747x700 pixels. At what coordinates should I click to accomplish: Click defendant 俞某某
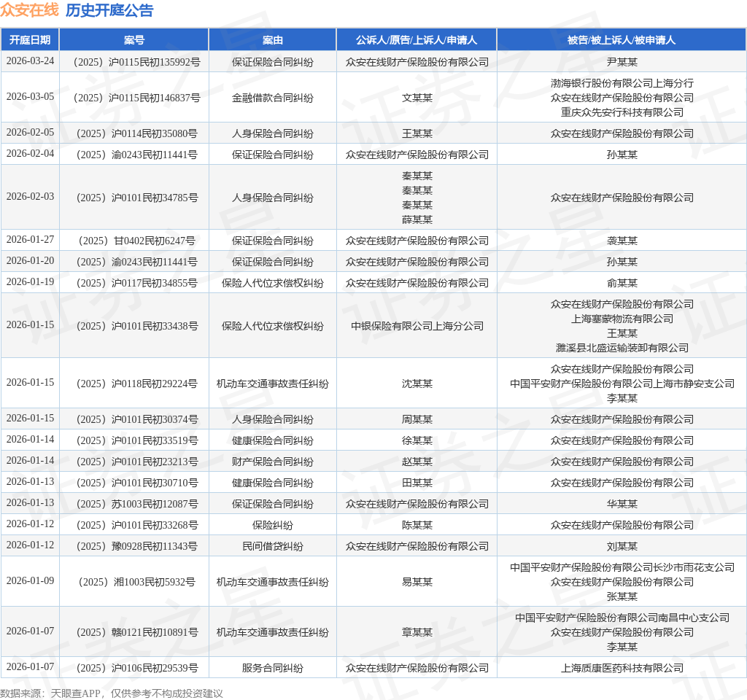pyautogui.click(x=622, y=283)
